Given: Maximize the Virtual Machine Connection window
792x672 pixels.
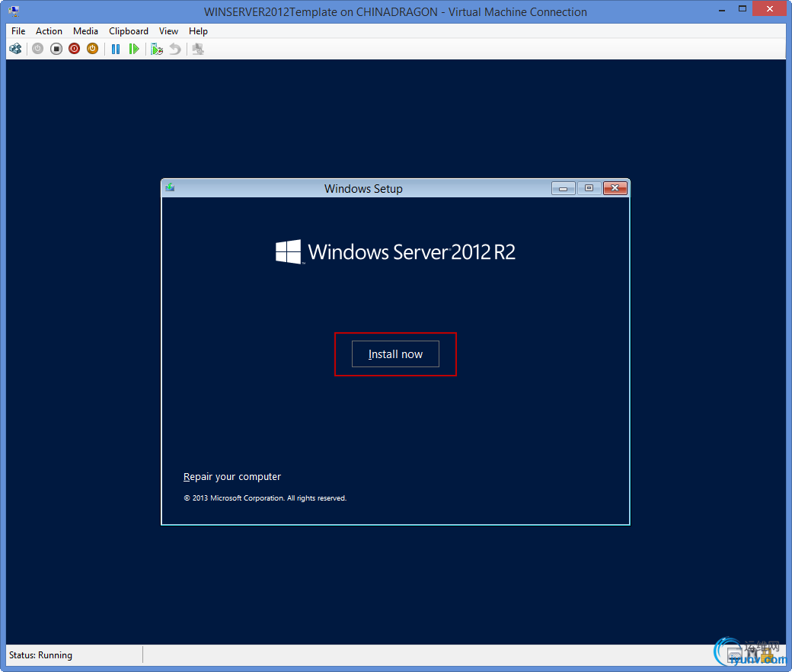Looking at the screenshot, I should pos(742,10).
